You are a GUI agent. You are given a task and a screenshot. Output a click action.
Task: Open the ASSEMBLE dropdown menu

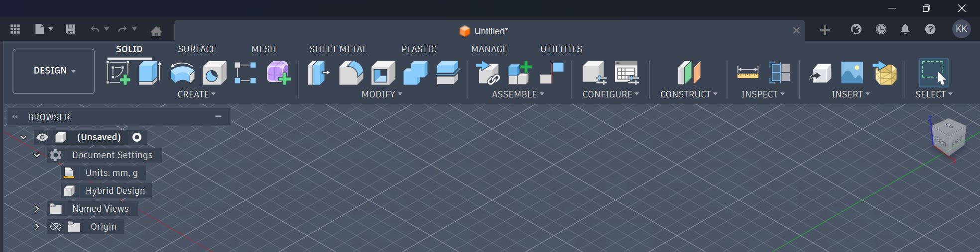(x=518, y=94)
